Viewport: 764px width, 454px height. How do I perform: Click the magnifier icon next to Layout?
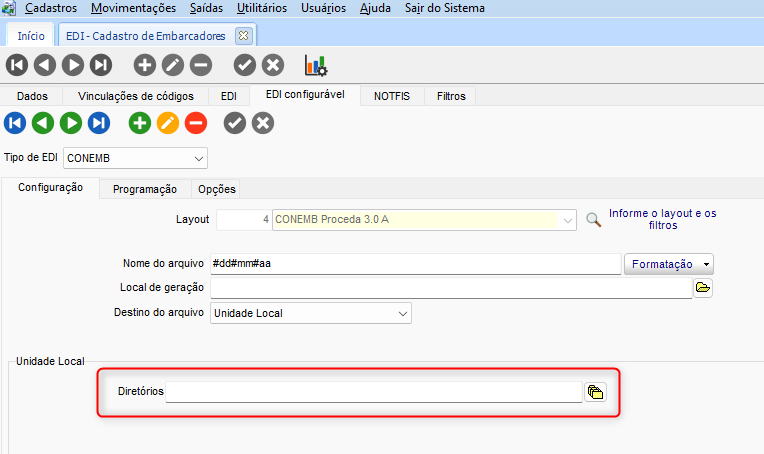coord(593,219)
